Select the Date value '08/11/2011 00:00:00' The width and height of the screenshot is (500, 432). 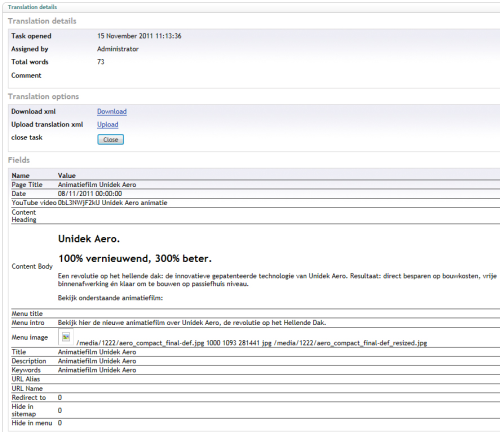(x=90, y=194)
